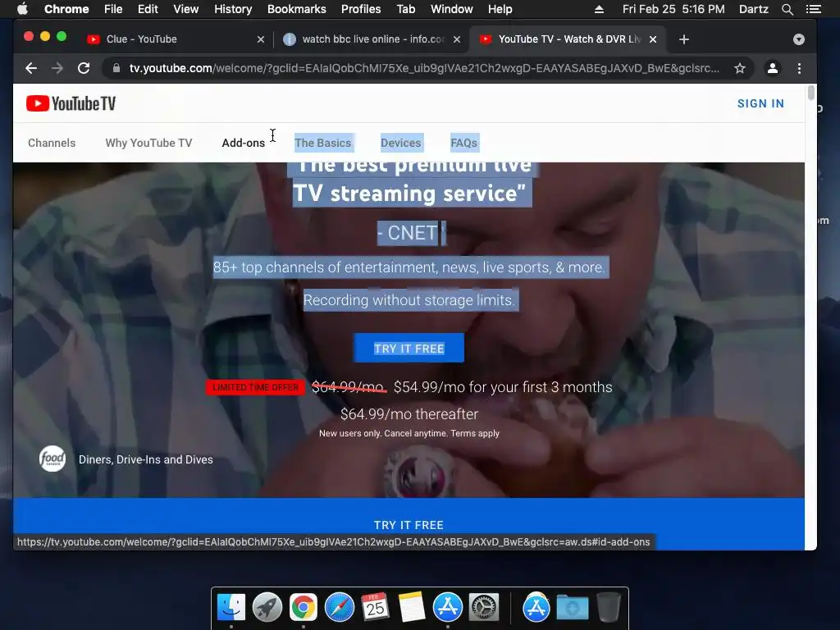Open Google Chrome from the Dock
The width and height of the screenshot is (840, 630).
304,608
